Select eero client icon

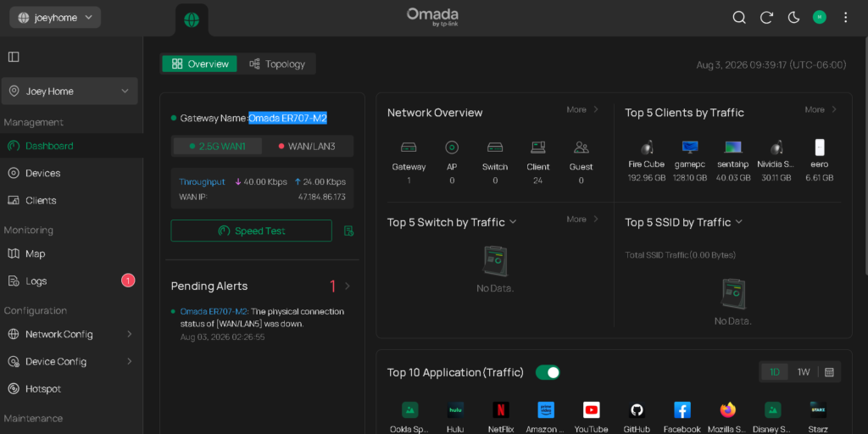click(820, 147)
